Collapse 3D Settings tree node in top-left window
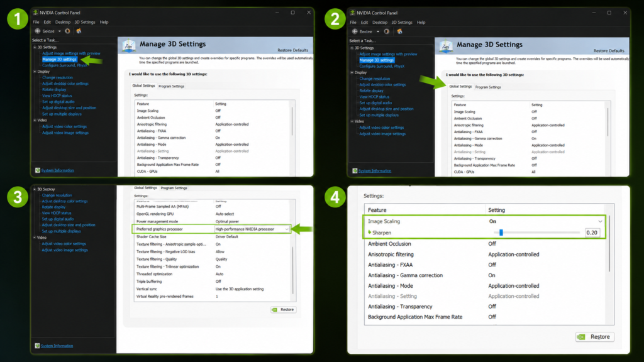This screenshot has width=644, height=362. pyautogui.click(x=35, y=47)
